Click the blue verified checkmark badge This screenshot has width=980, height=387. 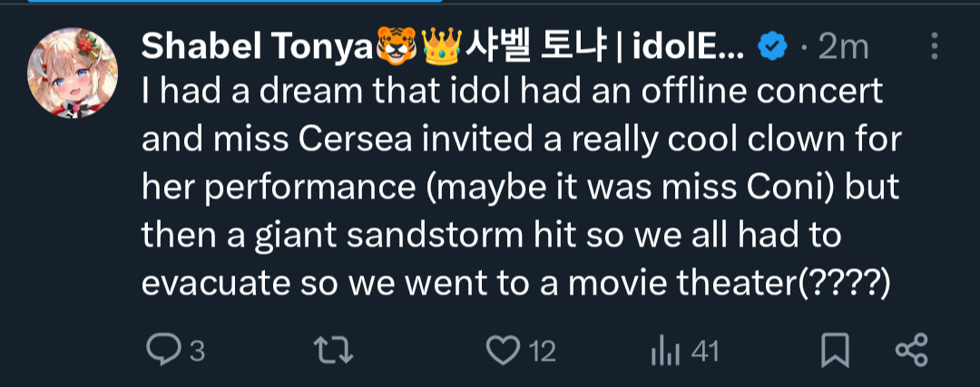[771, 46]
